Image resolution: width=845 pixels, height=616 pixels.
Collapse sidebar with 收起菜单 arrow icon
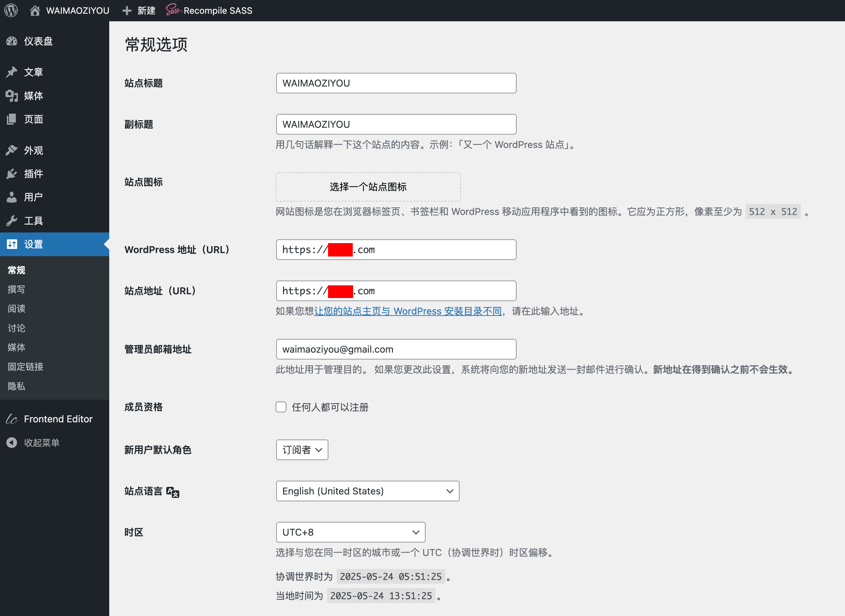[12, 443]
